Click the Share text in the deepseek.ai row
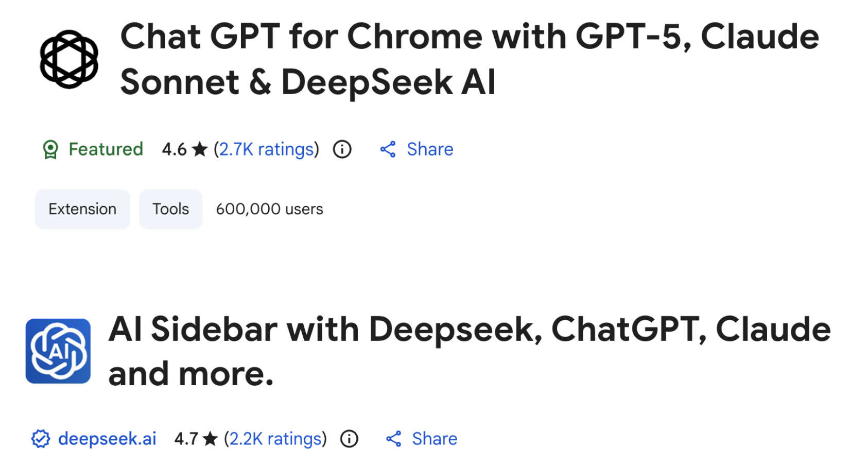Viewport: 868px width, 466px height. tap(435, 439)
